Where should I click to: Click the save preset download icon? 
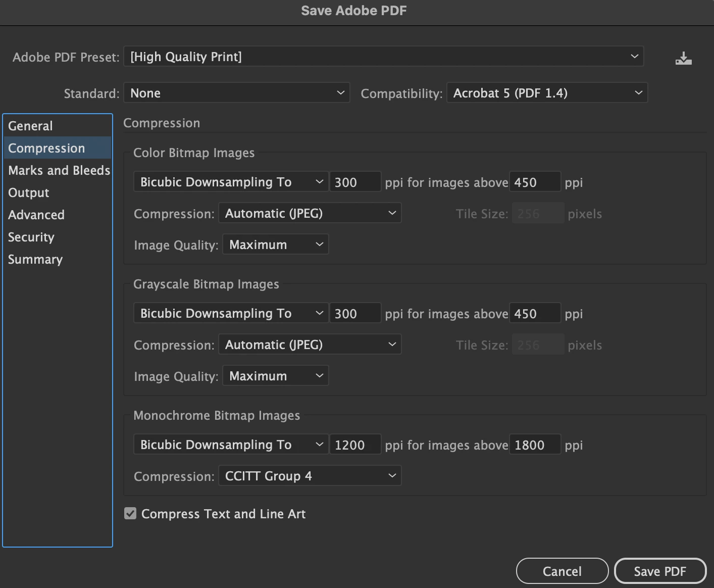(683, 59)
